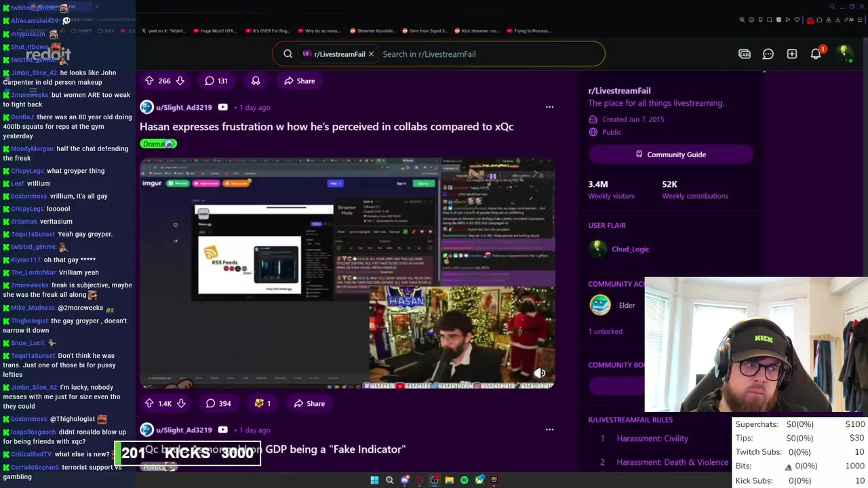Switch to the Streamer Kunshiki tab
The image size is (868, 488).
(372, 30)
